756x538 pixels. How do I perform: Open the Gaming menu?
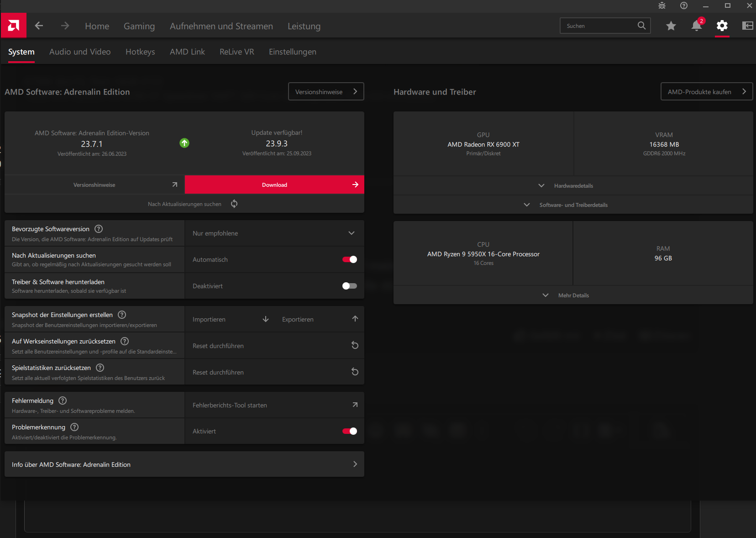pyautogui.click(x=139, y=26)
